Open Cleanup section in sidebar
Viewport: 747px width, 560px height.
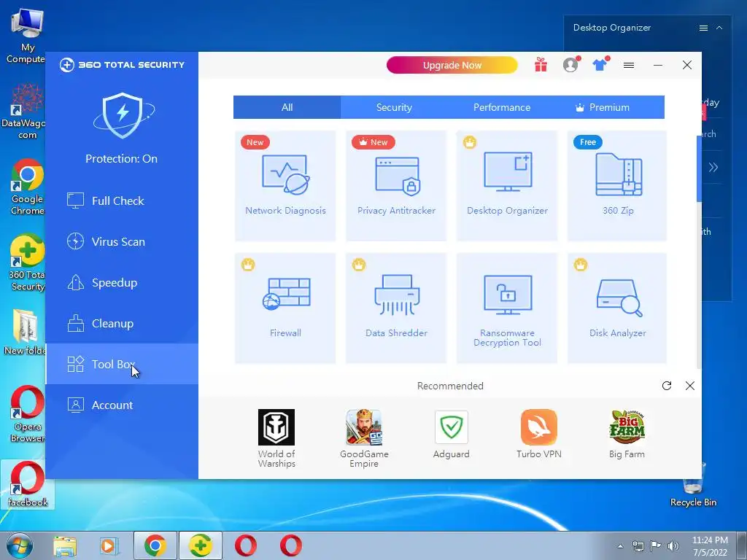(122, 324)
